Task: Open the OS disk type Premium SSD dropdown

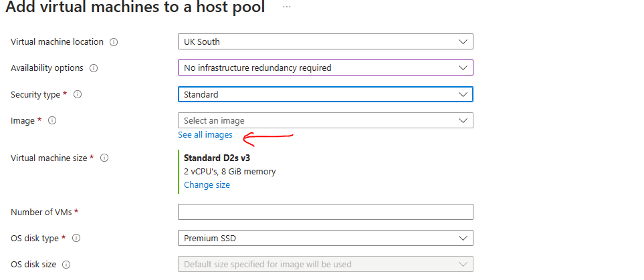Action: pyautogui.click(x=325, y=238)
